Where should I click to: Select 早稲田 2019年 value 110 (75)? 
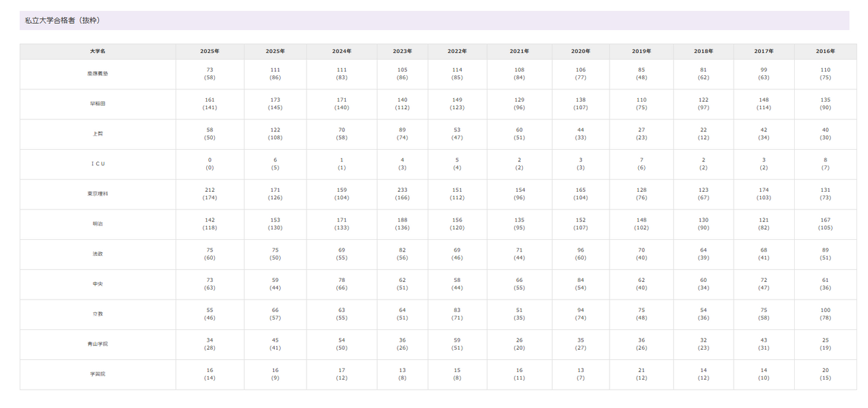coord(642,104)
